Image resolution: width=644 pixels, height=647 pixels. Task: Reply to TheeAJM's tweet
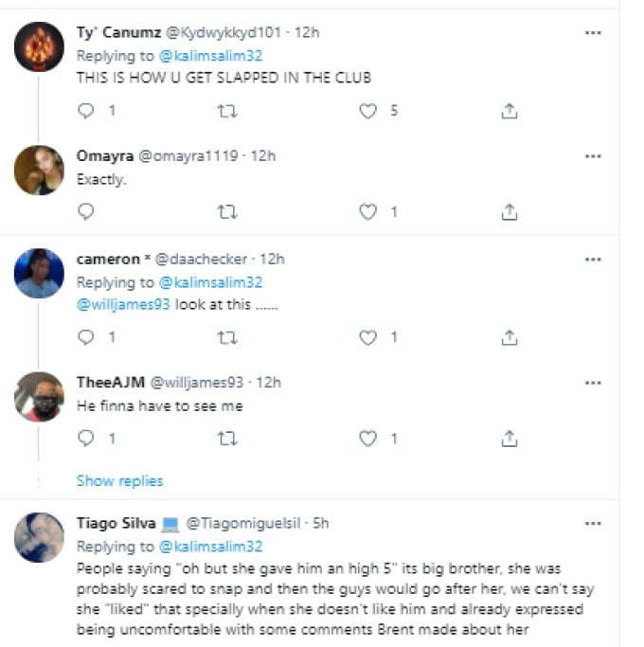86,438
